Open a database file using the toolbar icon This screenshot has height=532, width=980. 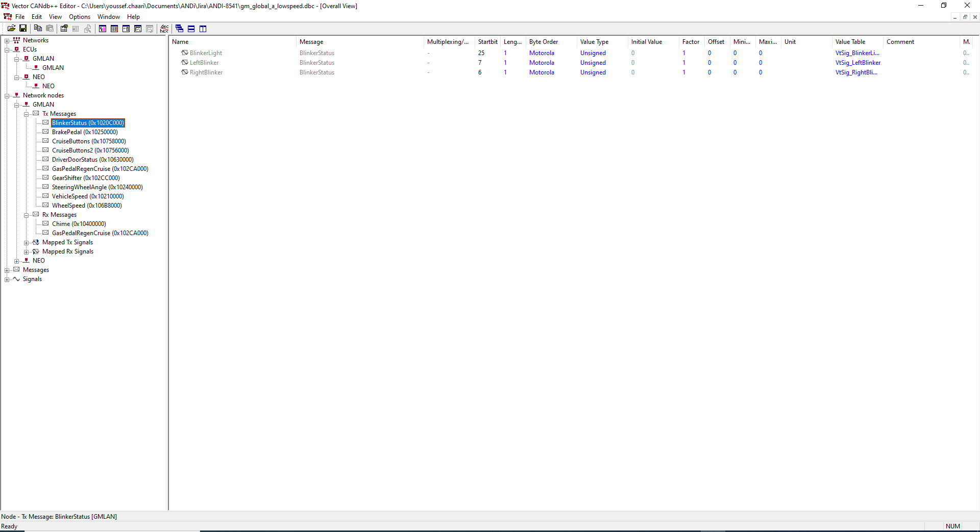tap(12, 29)
